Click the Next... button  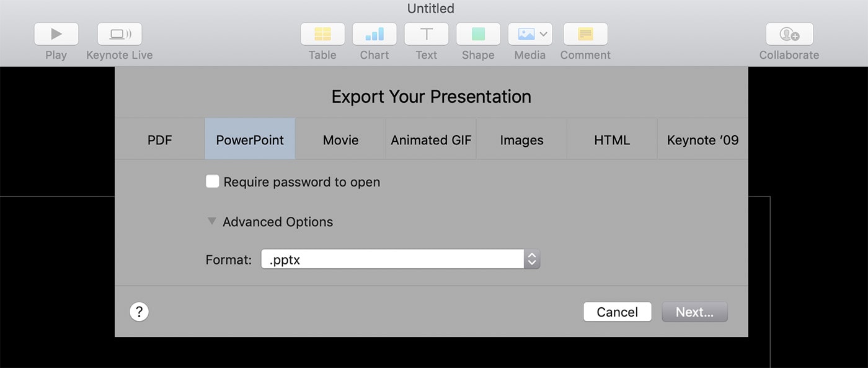click(x=694, y=312)
